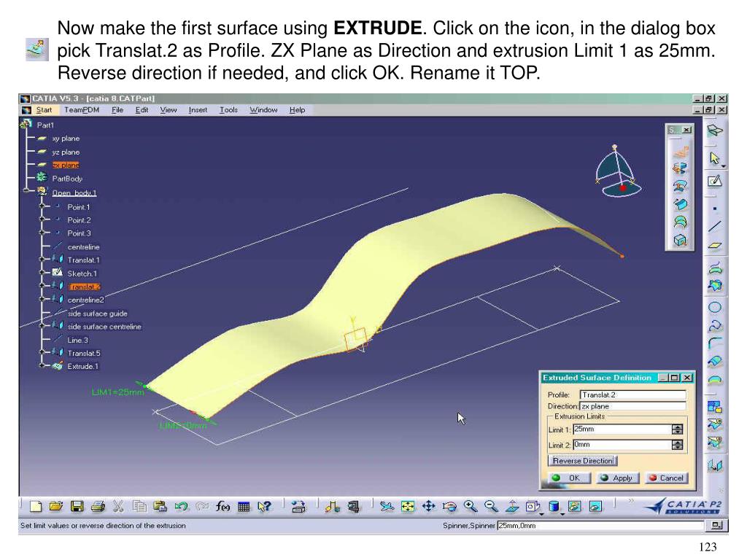The image size is (747, 560).
Task: Select the Point tool in right toolbar
Action: (x=715, y=209)
